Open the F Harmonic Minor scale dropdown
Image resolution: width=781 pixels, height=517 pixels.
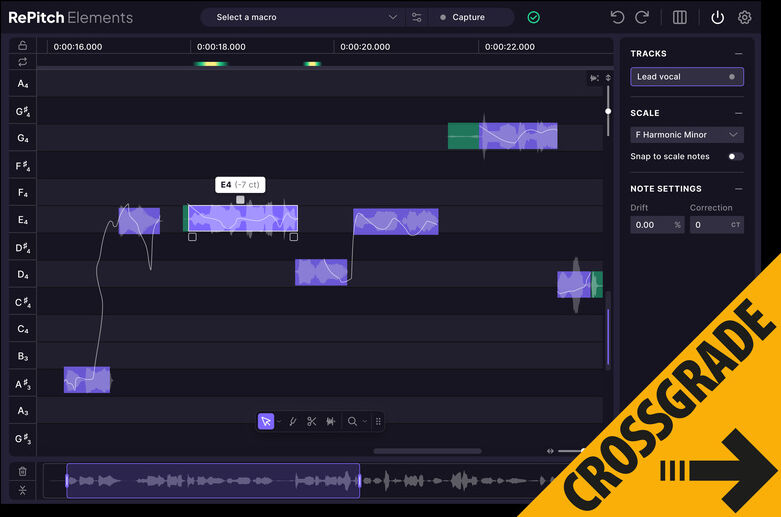687,134
